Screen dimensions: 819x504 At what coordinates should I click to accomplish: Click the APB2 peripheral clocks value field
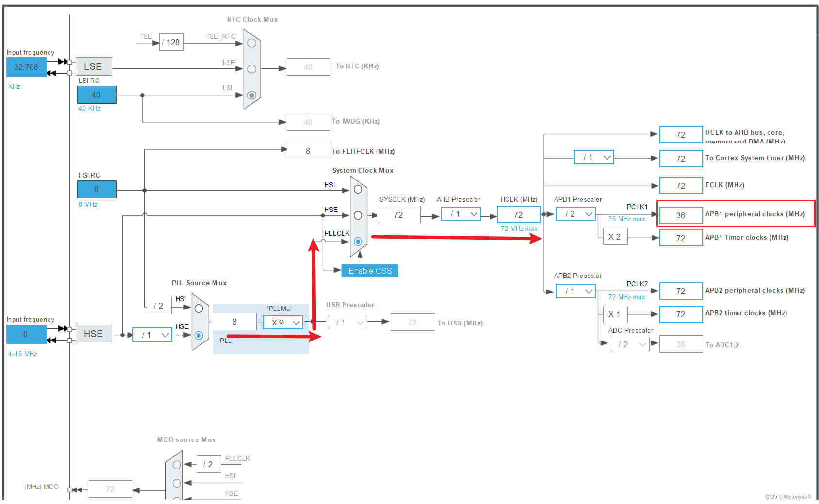pyautogui.click(x=681, y=291)
